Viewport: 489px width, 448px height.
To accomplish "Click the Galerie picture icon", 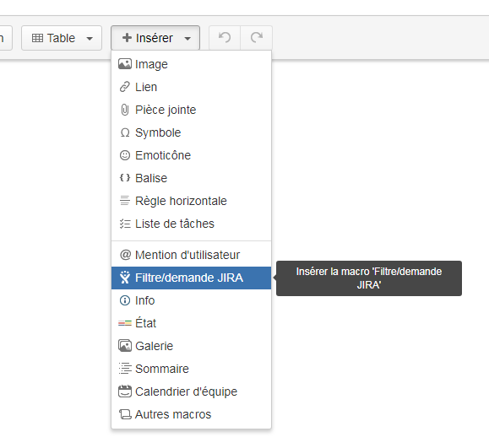I will tap(125, 346).
